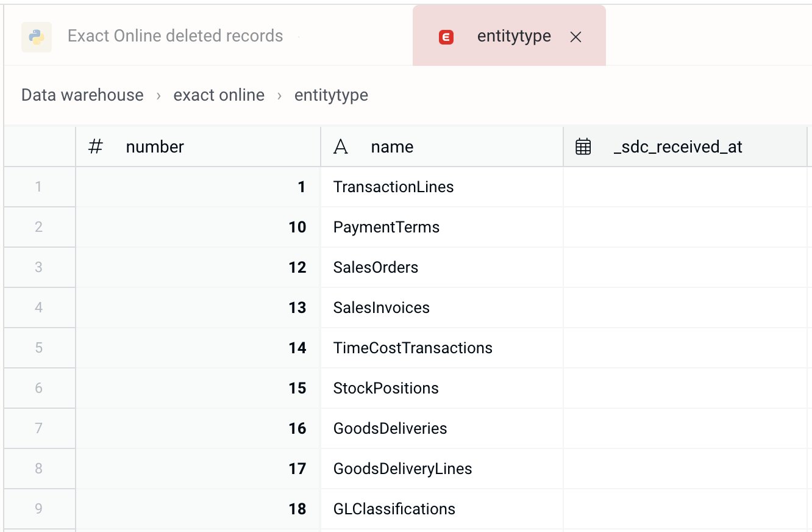The width and height of the screenshot is (812, 532).
Task: Click the GoodsDeliveries cell
Action: click(442, 428)
